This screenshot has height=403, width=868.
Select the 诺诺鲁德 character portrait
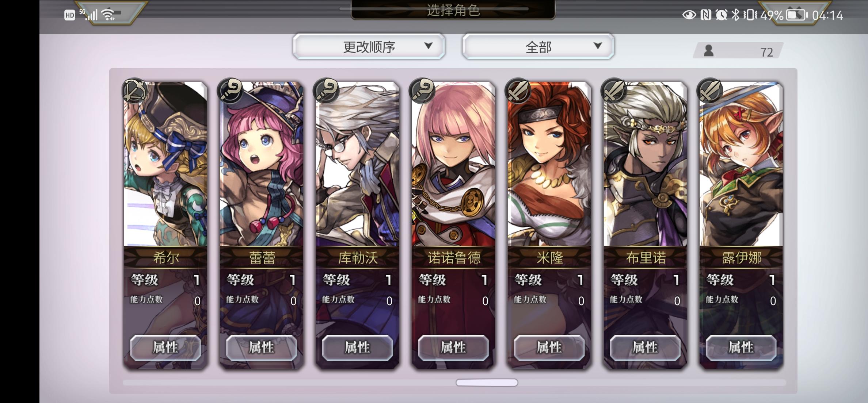[x=453, y=164]
